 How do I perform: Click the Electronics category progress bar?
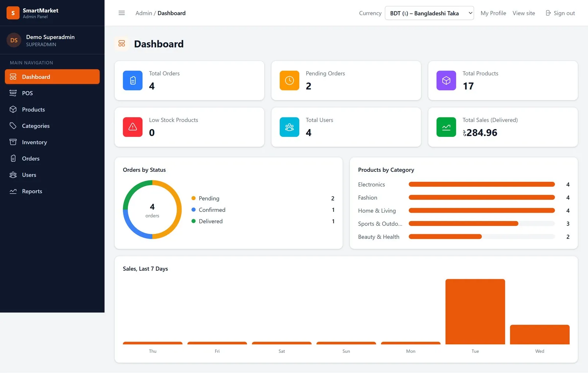(x=481, y=184)
